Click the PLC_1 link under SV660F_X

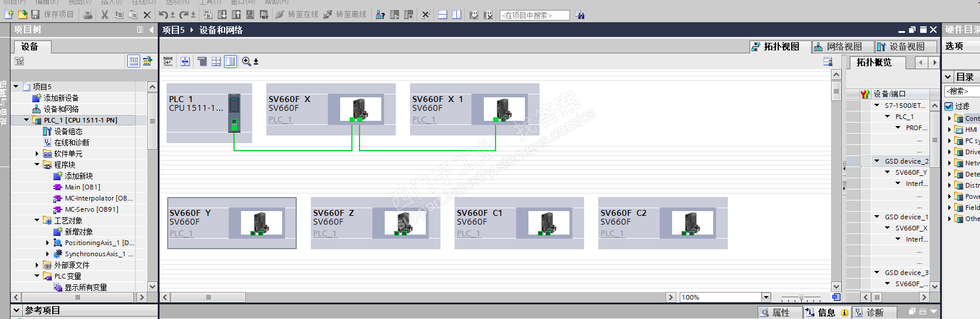(x=280, y=120)
